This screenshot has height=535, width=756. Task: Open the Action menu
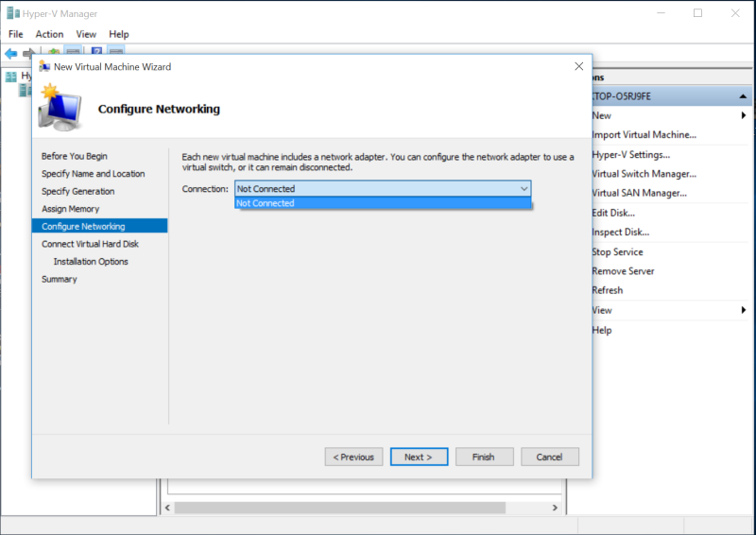[x=49, y=34]
